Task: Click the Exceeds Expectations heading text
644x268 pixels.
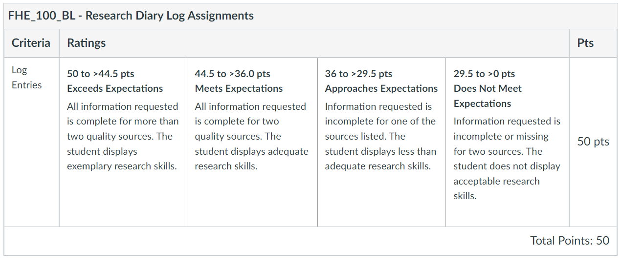Action: pos(115,88)
